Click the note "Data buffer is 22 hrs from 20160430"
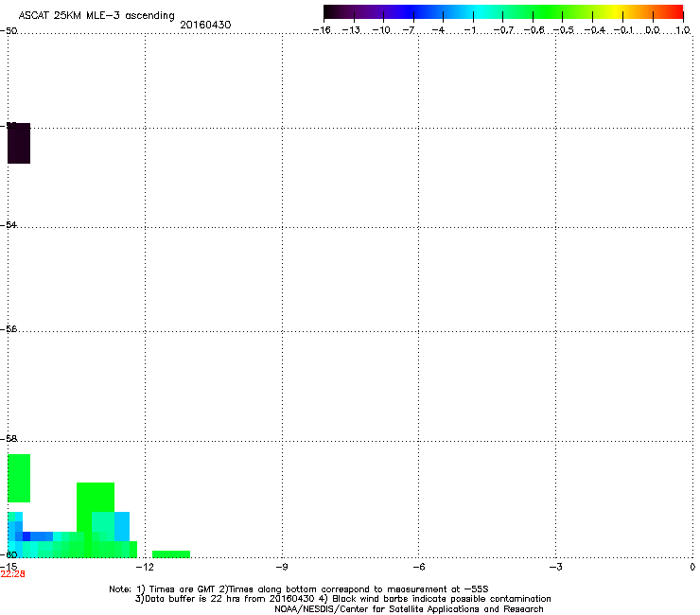This screenshot has width=700, height=615. 224,599
